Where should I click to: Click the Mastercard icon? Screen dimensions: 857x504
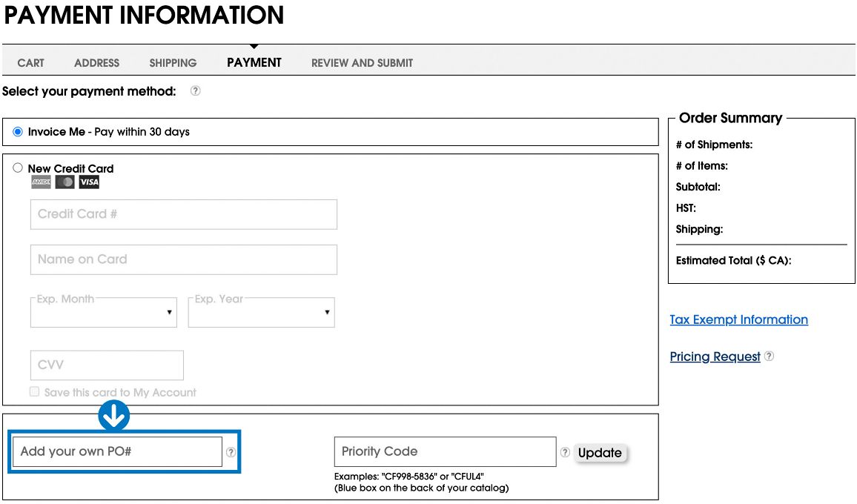pyautogui.click(x=64, y=181)
